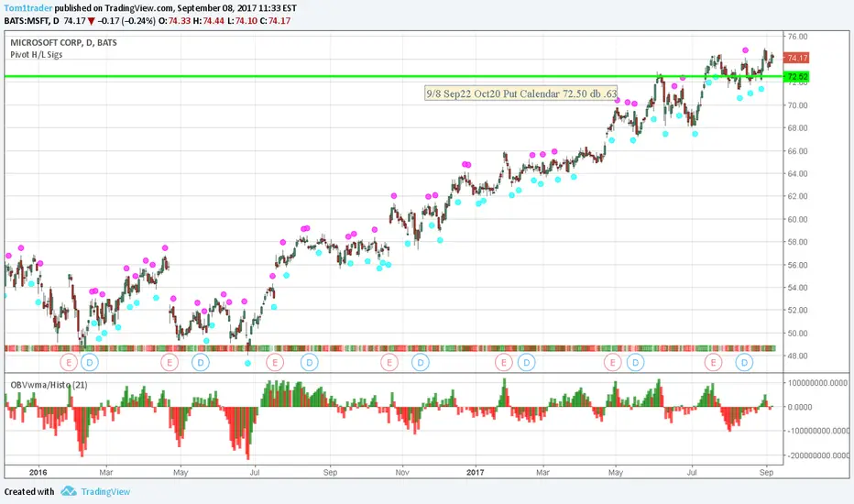Open the Tom1trader author profile link
Screen dimensions: 854x504
click(27, 8)
